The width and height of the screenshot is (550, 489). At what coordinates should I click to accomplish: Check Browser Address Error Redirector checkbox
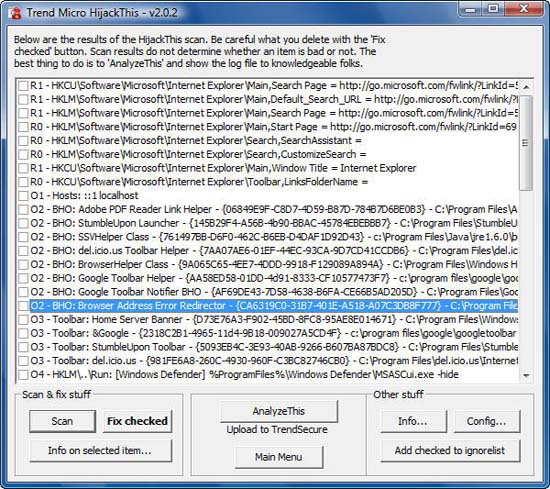(x=23, y=306)
